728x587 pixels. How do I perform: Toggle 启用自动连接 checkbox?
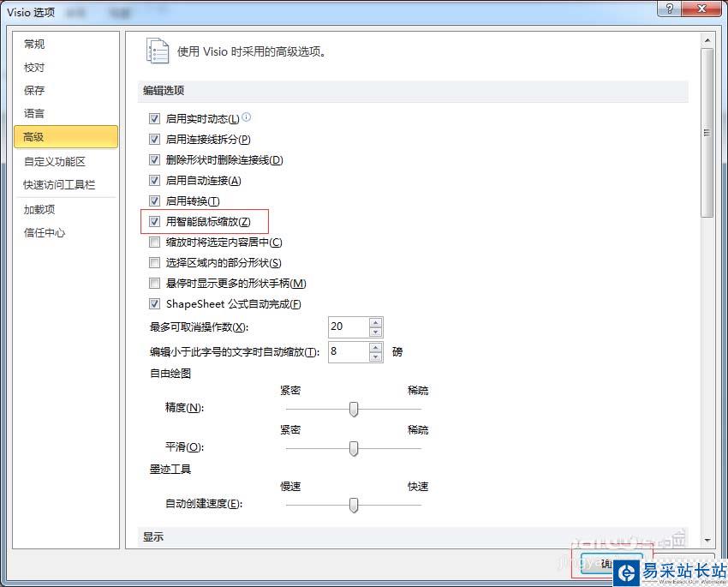pos(155,181)
